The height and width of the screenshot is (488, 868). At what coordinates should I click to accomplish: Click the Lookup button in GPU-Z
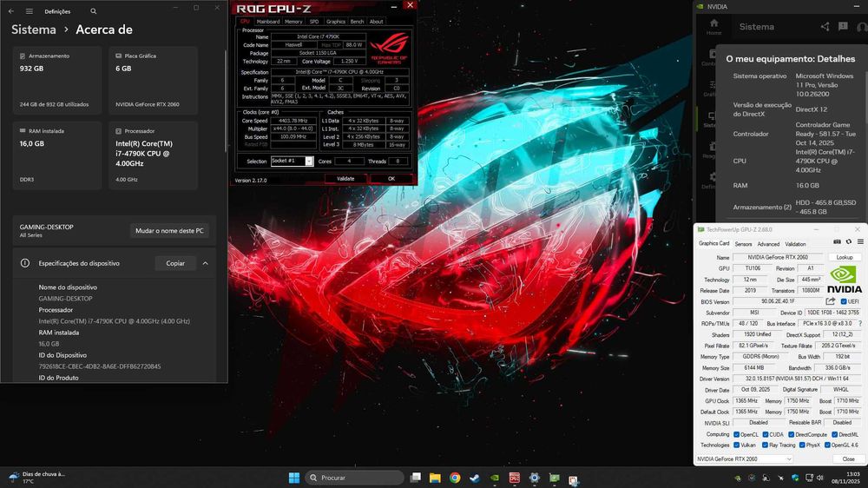click(845, 257)
